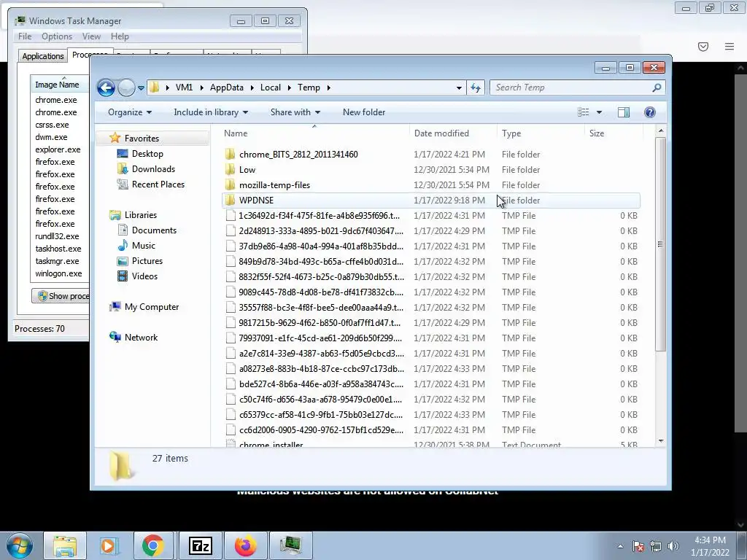
Task: Select file 2d248913-333a-4895 TMP file
Action: click(x=430, y=231)
